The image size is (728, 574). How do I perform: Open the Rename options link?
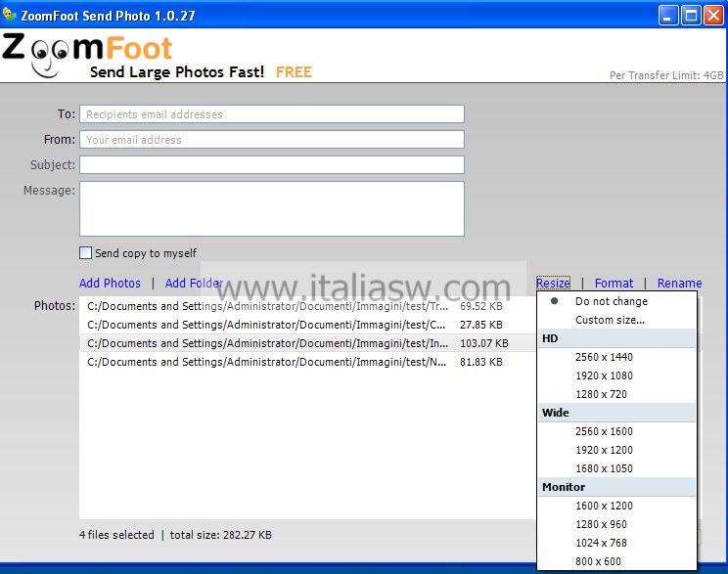[679, 283]
